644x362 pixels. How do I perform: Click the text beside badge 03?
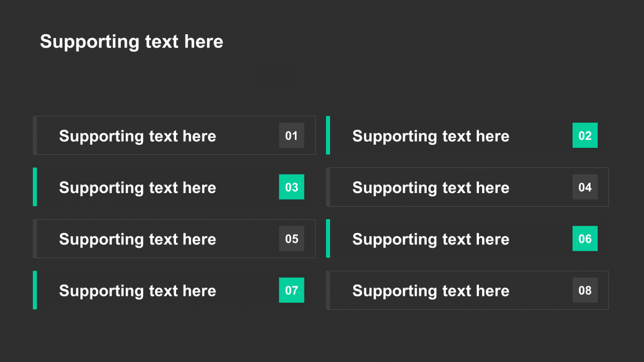(137, 188)
